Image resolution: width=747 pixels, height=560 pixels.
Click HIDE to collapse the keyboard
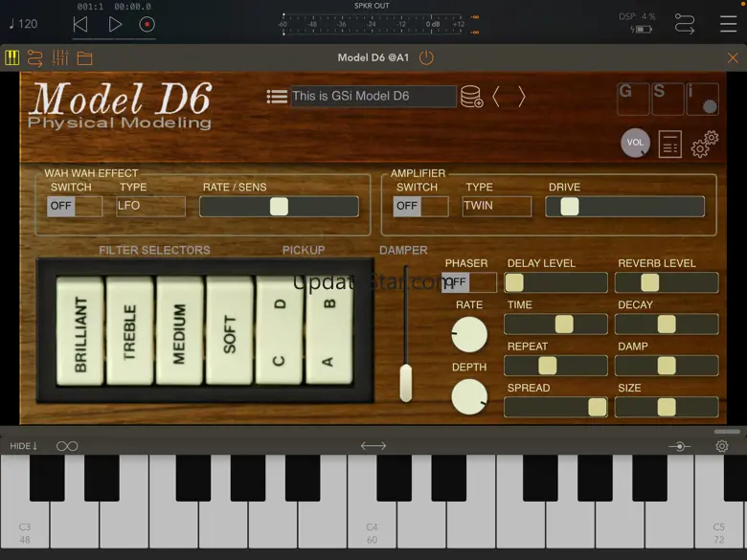[24, 446]
